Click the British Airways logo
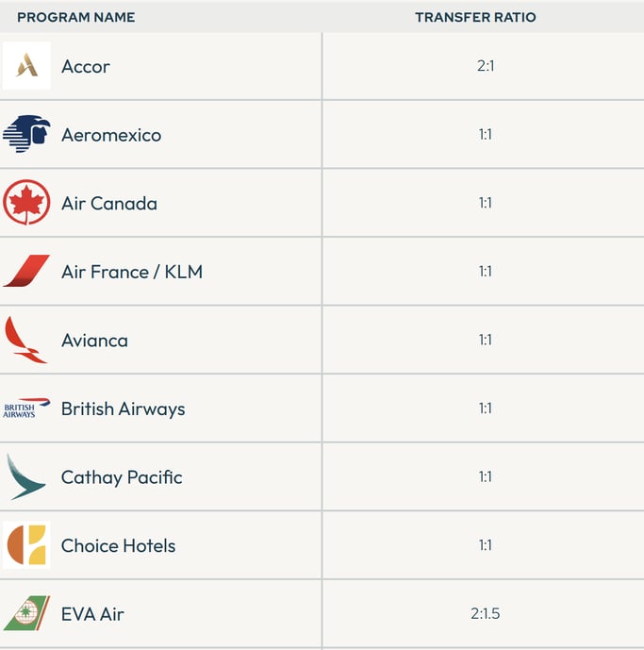 point(26,408)
